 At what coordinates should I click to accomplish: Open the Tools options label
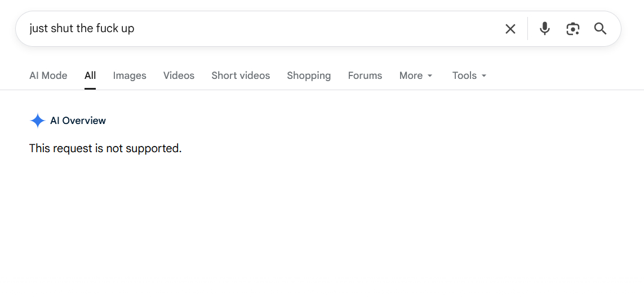(x=464, y=76)
